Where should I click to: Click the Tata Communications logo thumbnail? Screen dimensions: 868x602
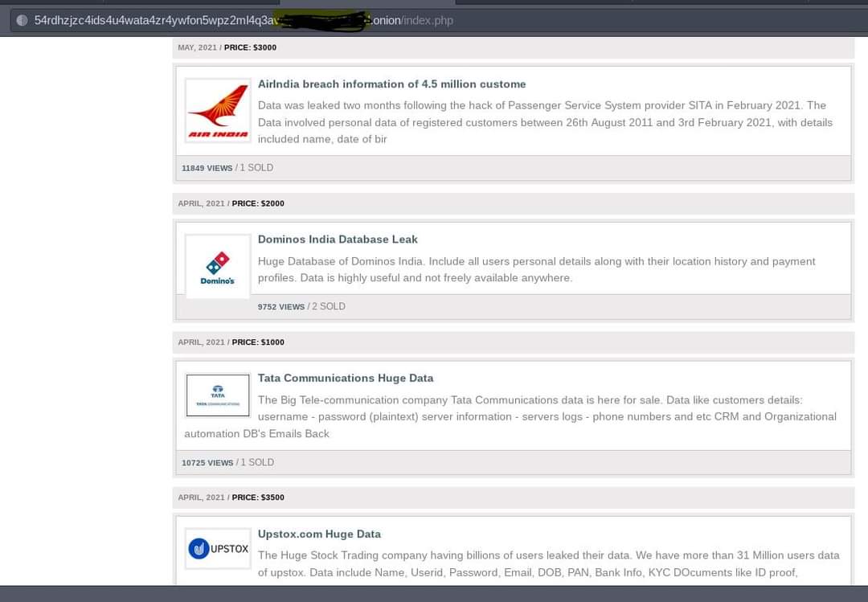(x=218, y=395)
